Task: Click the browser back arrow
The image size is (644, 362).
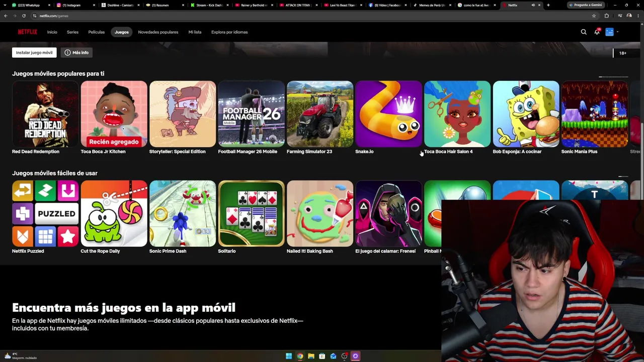Action: 6,16
